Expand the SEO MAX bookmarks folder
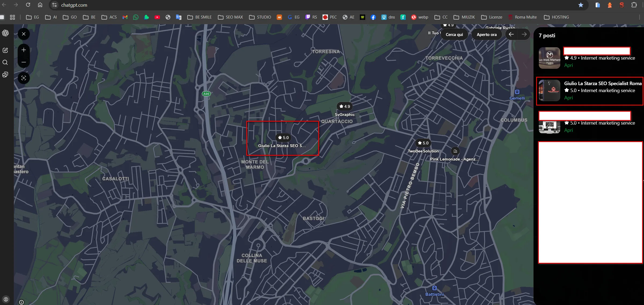 click(x=230, y=17)
